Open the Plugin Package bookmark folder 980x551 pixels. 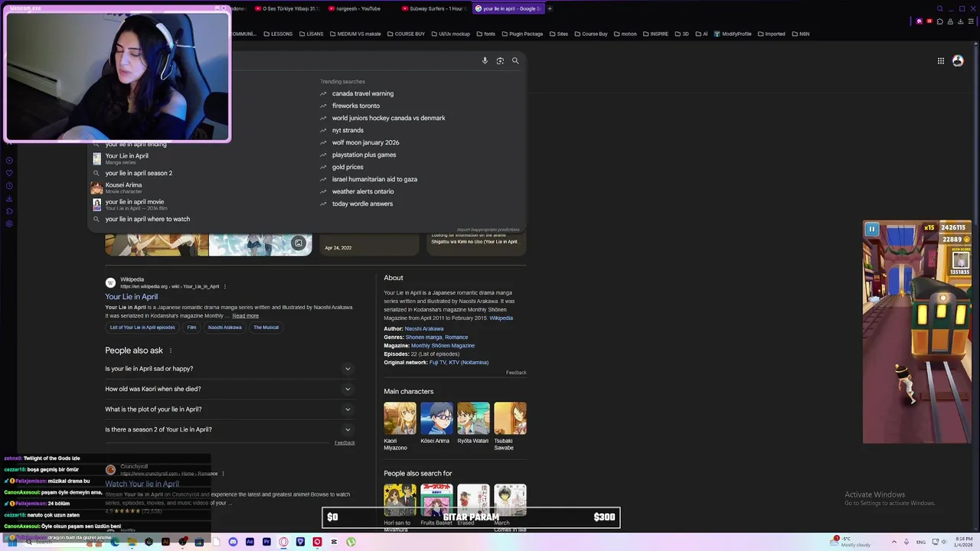pyautogui.click(x=521, y=34)
